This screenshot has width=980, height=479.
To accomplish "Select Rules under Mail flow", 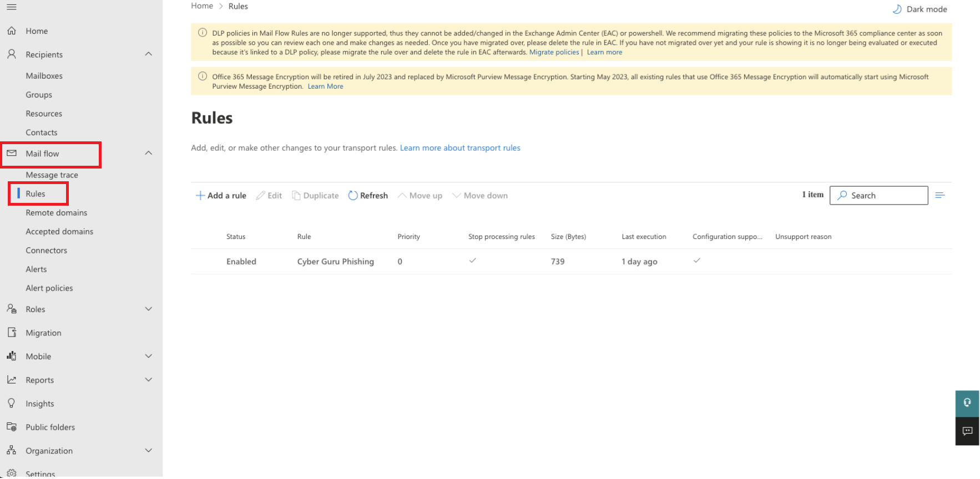I will coord(36,194).
